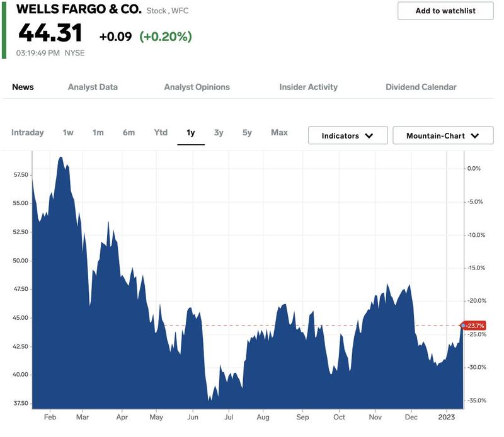504x437 pixels.
Task: Select the 1y chart range
Action: (191, 133)
